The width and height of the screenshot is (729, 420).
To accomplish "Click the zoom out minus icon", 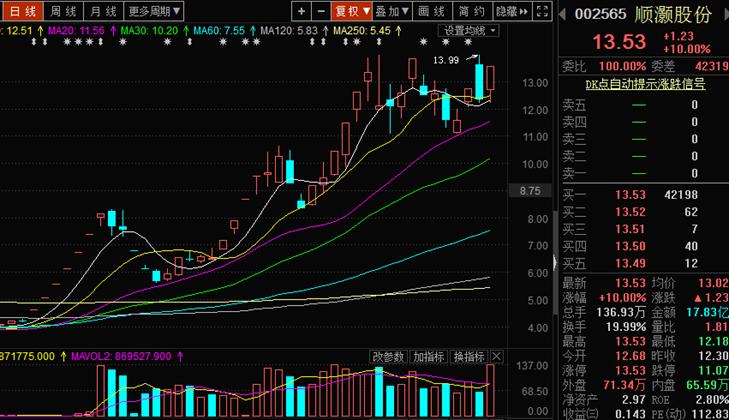I will [x=320, y=11].
